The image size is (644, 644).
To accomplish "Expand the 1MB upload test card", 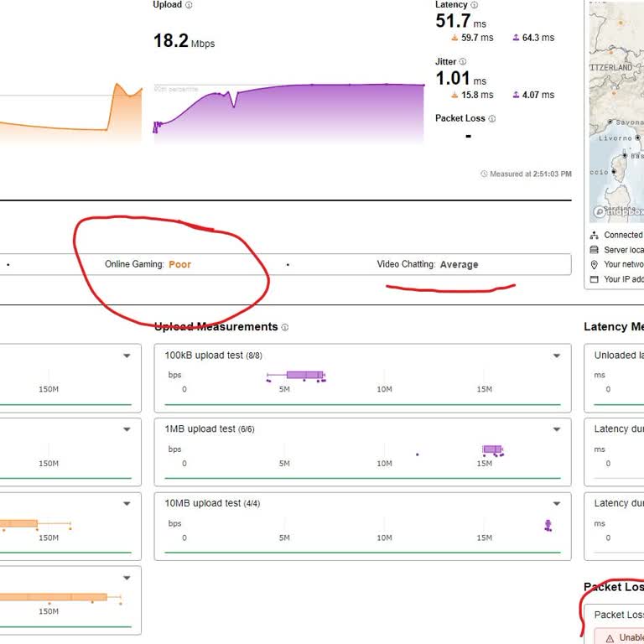I will click(x=556, y=429).
